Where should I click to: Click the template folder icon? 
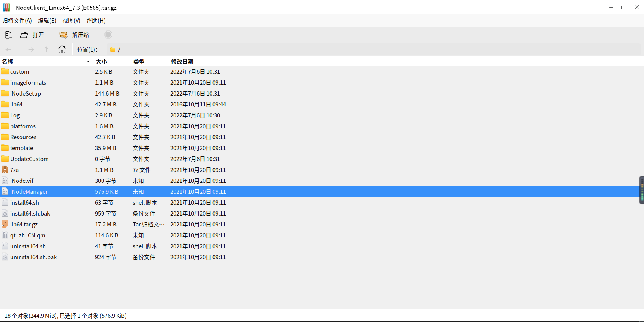[5, 148]
